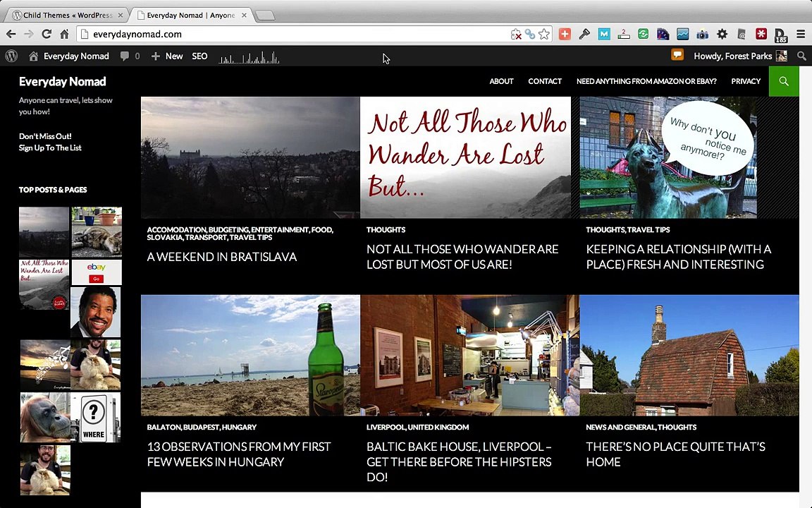Open the Howdy, Forest Parks account menu
Screen dimensions: 812x508
(741, 56)
